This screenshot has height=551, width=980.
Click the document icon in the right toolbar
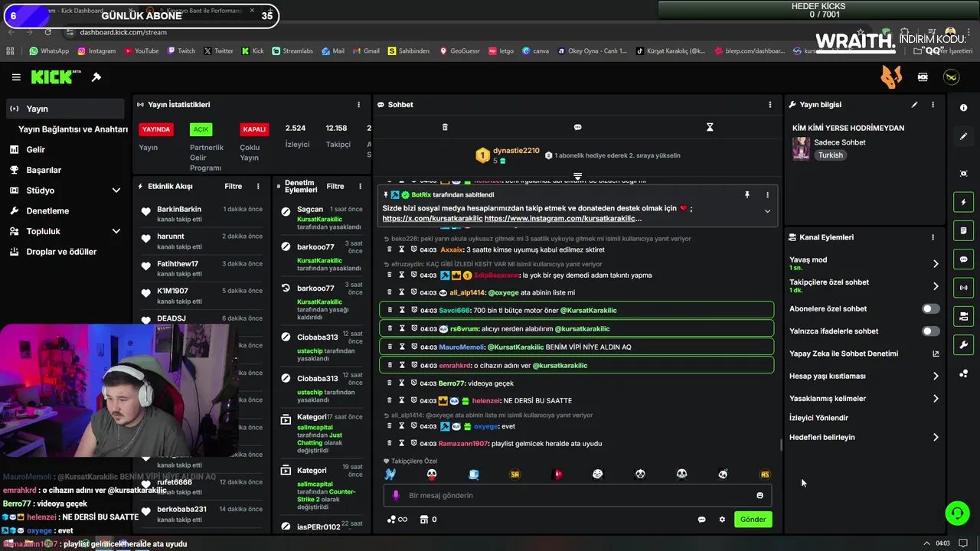point(963,230)
